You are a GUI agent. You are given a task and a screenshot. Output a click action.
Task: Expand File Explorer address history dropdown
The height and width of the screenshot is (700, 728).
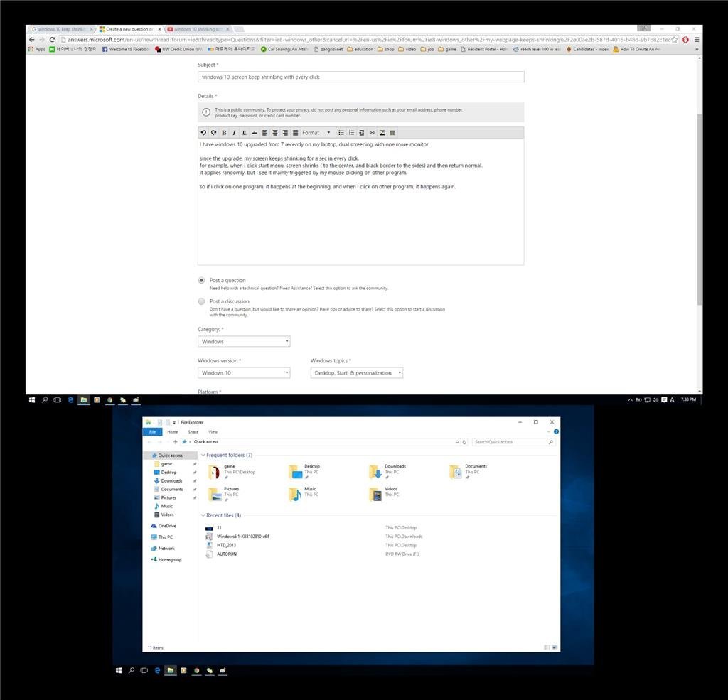[x=457, y=442]
